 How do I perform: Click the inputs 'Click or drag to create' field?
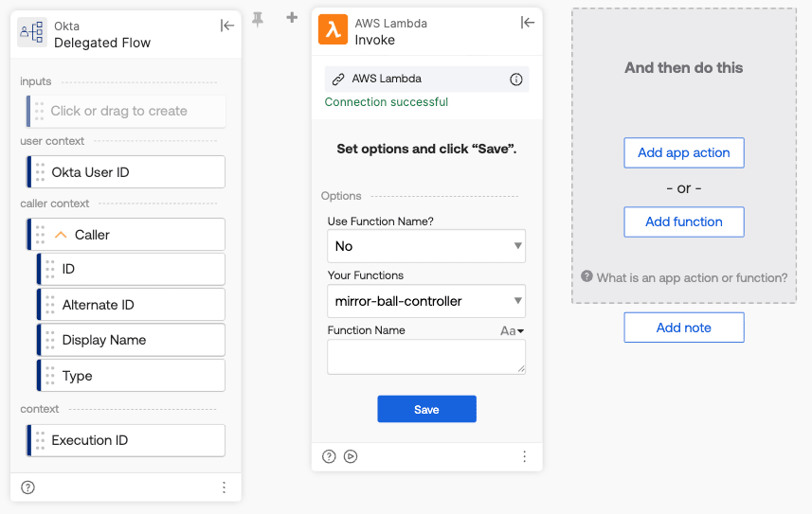pos(126,111)
